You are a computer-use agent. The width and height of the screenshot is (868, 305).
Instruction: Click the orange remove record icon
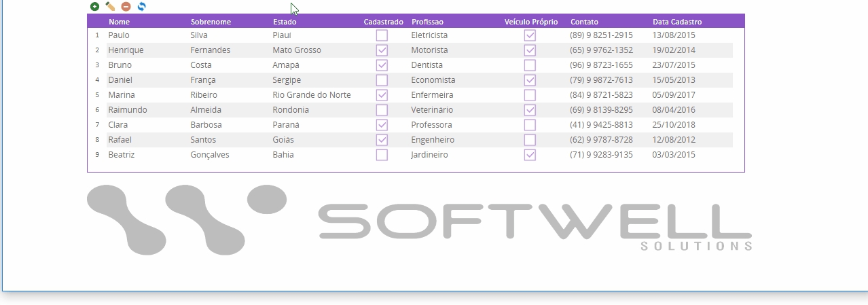[x=126, y=7]
